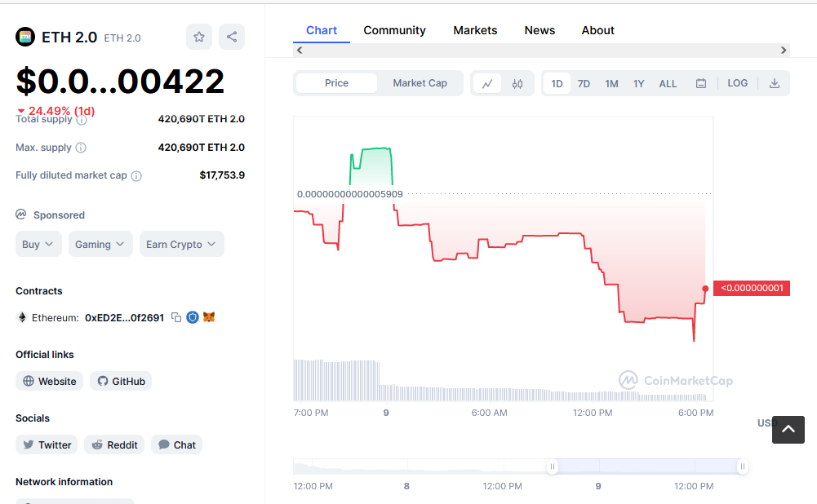
Task: Add token to MetaMask via fox icon
Action: pos(209,317)
